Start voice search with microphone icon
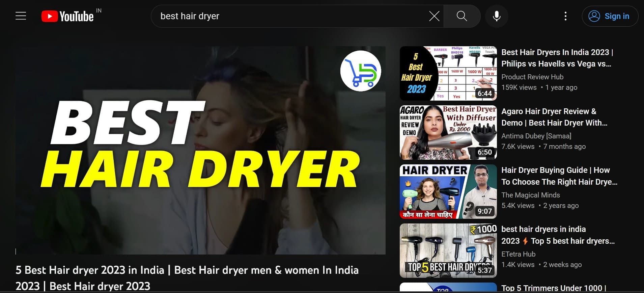644x293 pixels. tap(497, 16)
